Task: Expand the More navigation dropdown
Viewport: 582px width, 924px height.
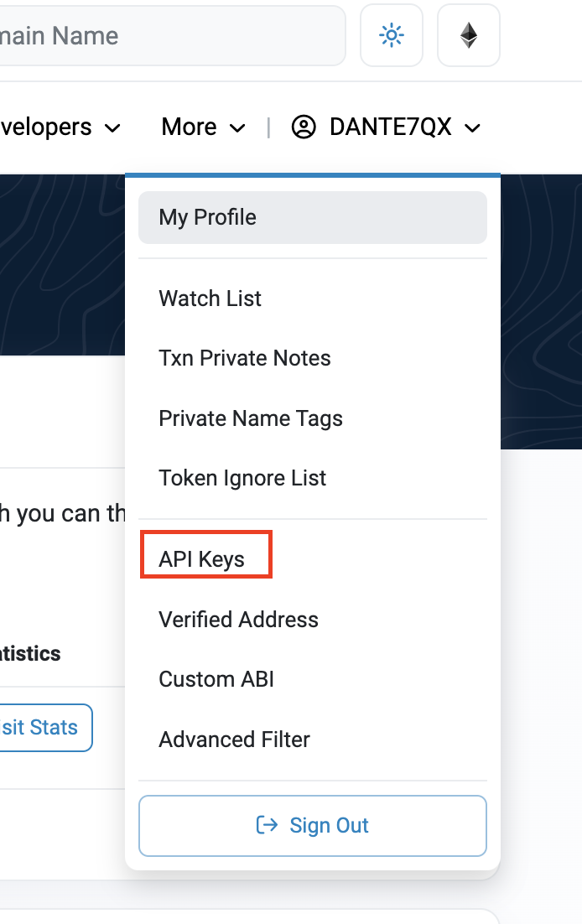Action: pos(203,127)
